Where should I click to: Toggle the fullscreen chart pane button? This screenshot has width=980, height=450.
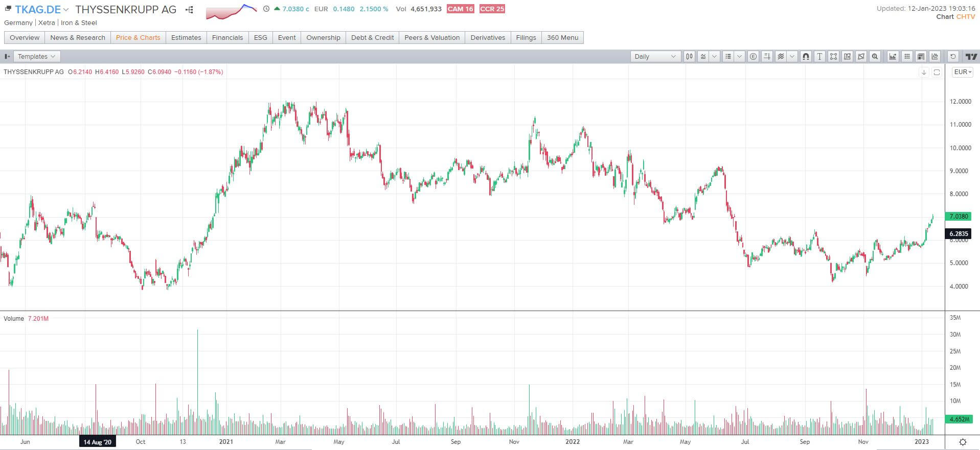click(x=937, y=72)
